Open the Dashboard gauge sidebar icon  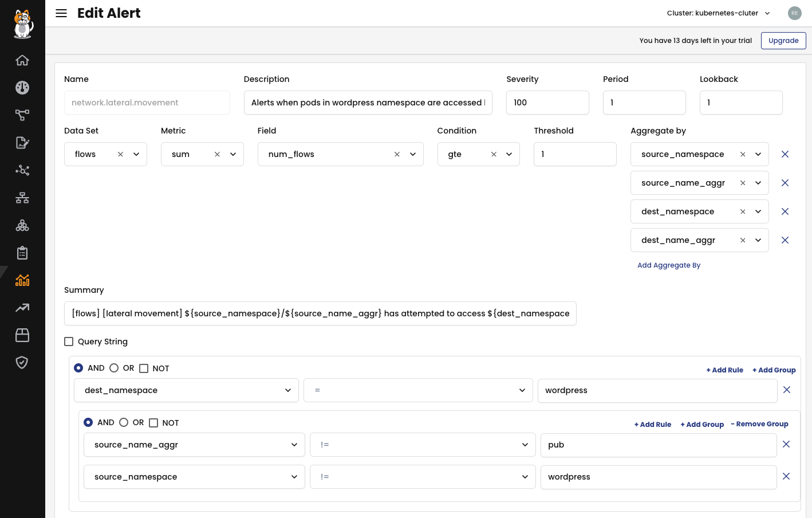pos(22,88)
